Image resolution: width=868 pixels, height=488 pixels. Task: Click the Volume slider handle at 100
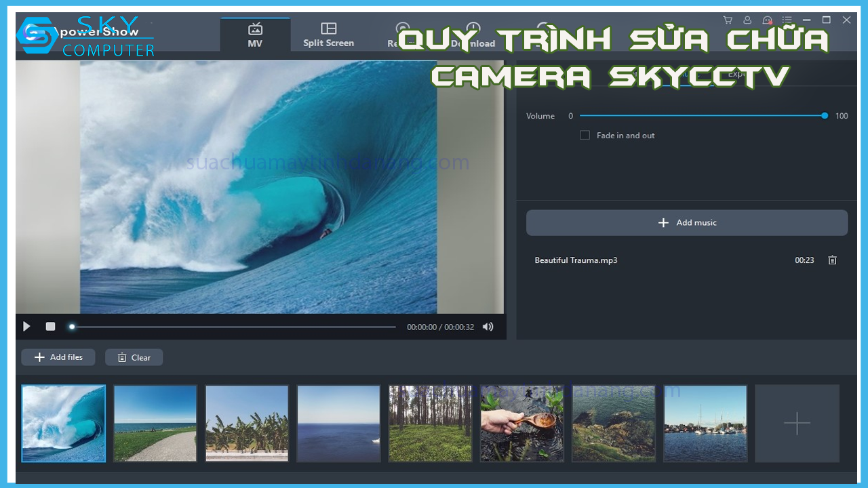coord(825,116)
